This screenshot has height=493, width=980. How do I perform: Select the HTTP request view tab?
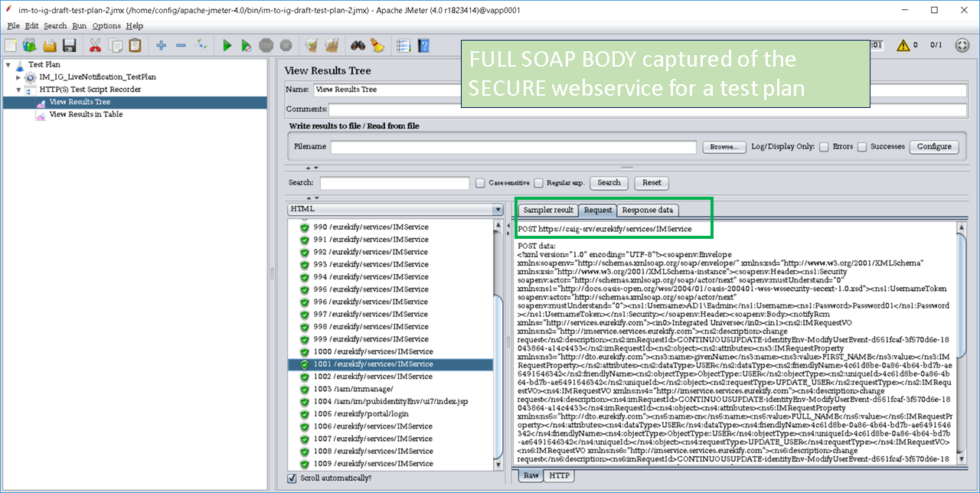tap(560, 475)
